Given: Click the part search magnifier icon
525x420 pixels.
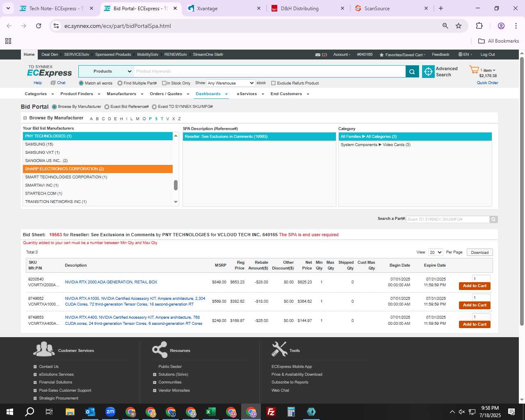Looking at the screenshot, I should 493,219.
